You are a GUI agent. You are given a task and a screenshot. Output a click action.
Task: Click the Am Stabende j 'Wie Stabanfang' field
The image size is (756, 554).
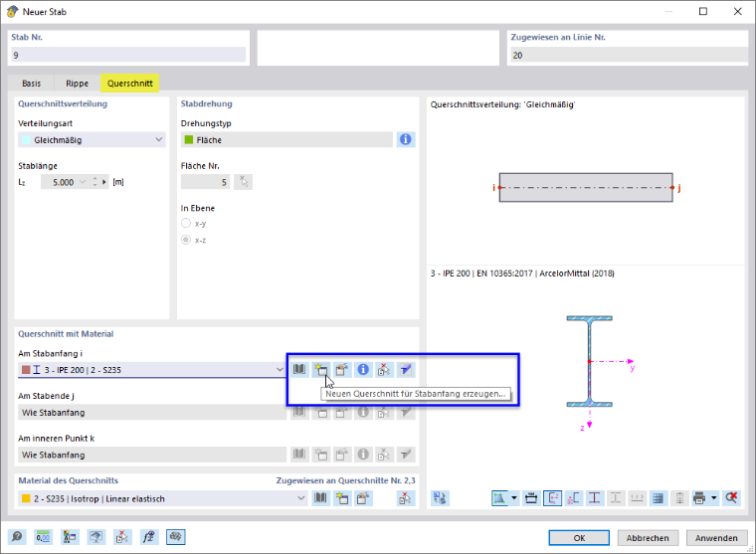152,412
